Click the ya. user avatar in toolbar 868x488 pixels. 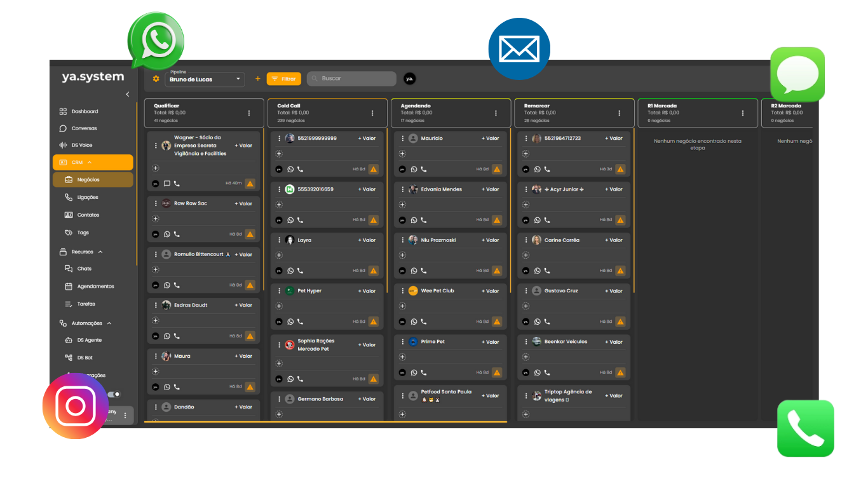pos(410,79)
